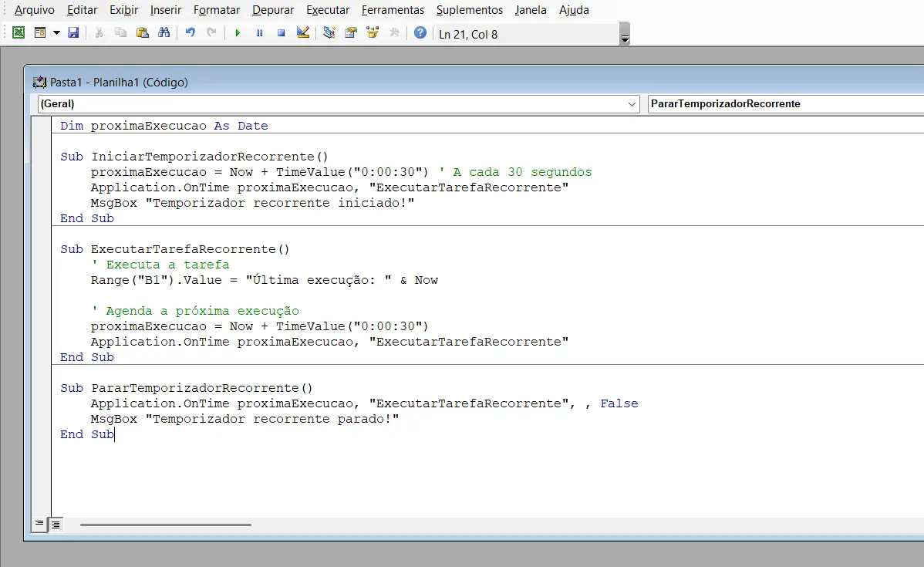Click the Range("B1").Value assignment line
The image size is (924, 567).
point(264,280)
